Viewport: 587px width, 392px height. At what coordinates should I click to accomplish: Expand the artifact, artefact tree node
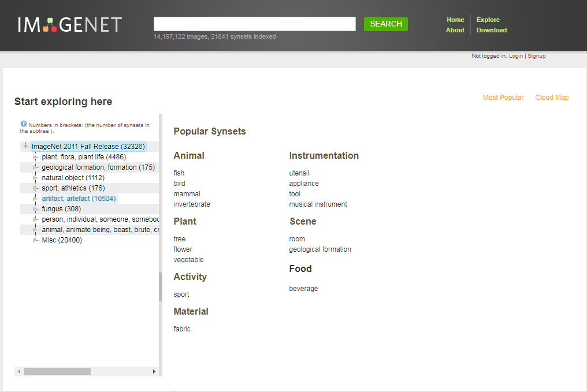tap(36, 199)
